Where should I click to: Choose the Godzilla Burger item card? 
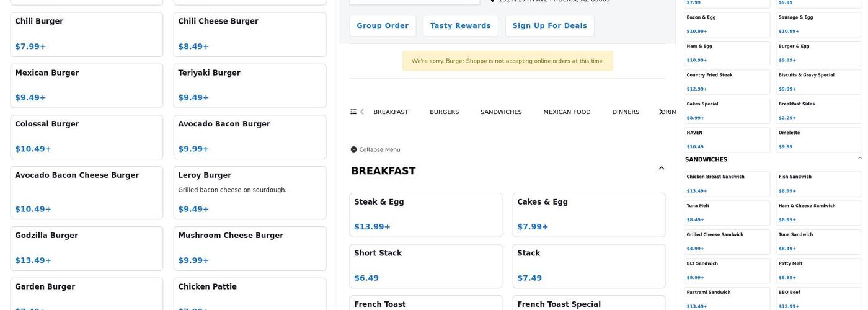coord(87,248)
